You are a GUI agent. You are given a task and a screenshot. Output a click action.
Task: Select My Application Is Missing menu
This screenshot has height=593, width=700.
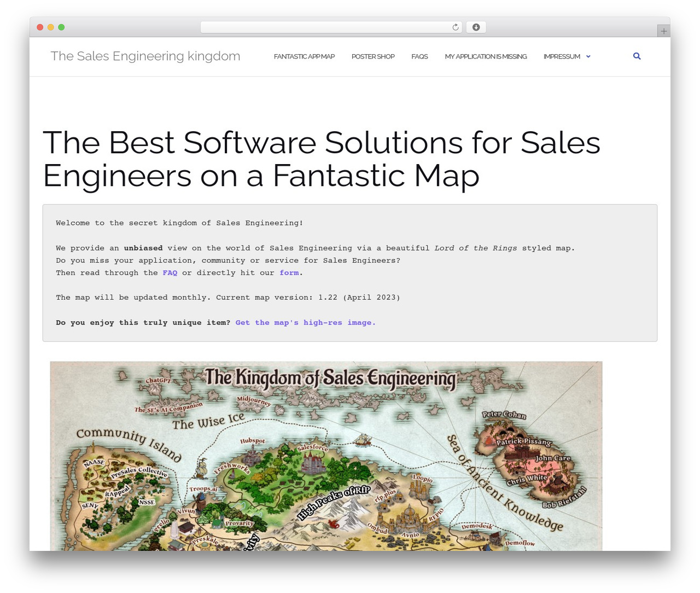[486, 56]
